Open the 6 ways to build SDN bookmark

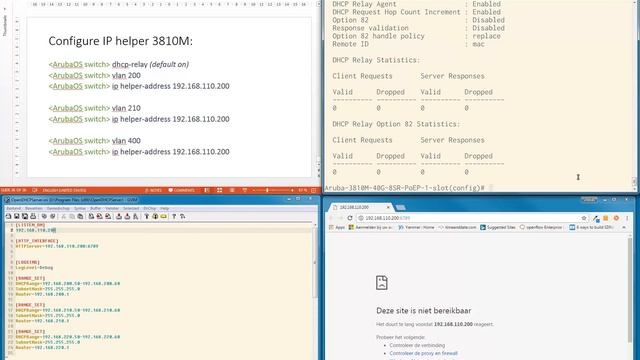pos(591,227)
